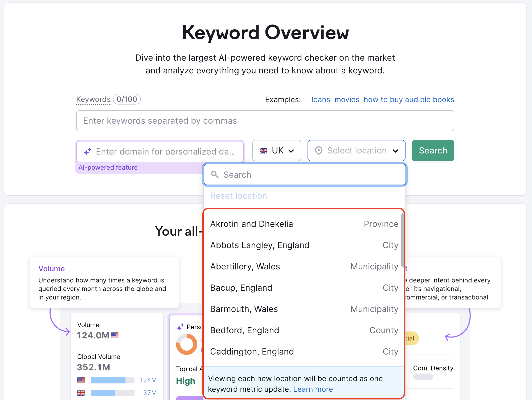
Task: Select 'Bedford, England' from the location list
Action: pos(244,330)
